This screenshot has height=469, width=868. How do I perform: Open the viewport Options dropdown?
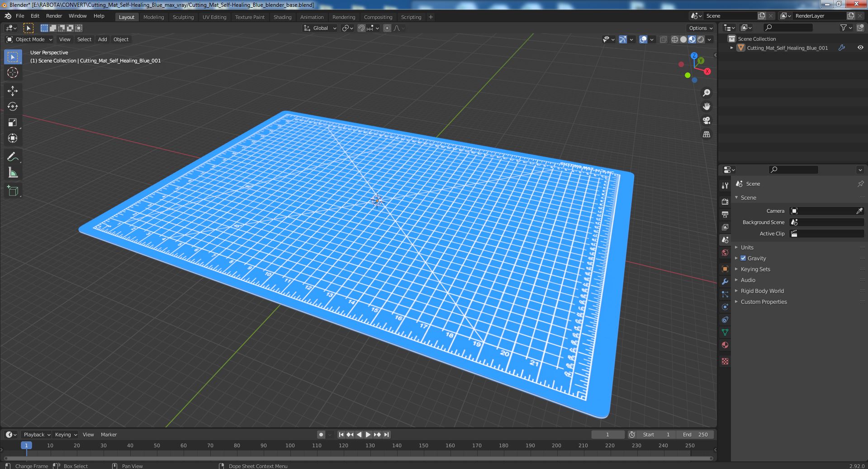coord(701,28)
